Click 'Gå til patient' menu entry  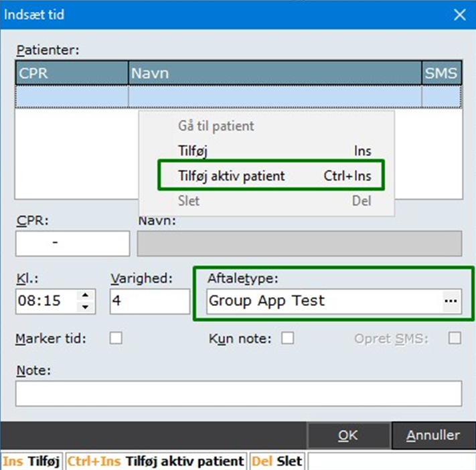click(x=266, y=126)
